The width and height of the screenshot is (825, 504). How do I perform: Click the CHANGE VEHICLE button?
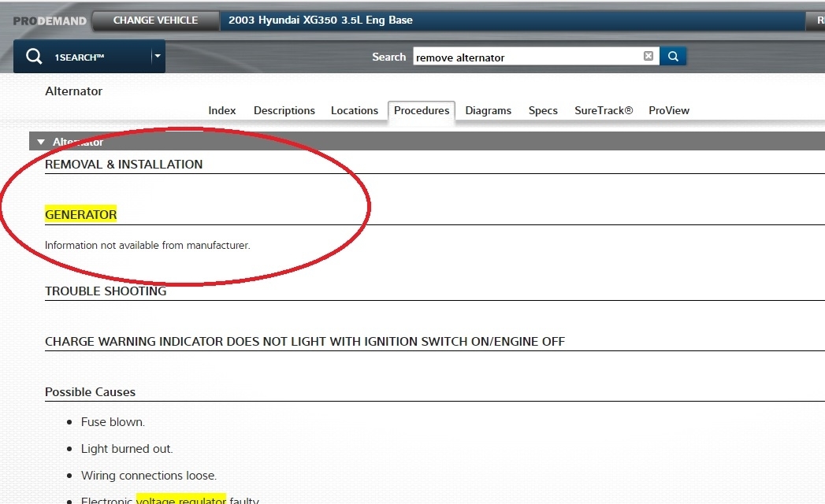click(155, 20)
